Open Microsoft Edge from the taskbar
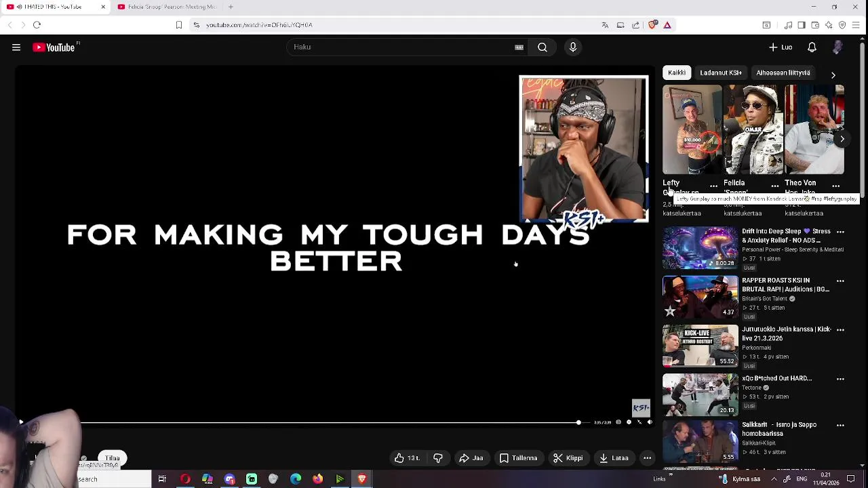The width and height of the screenshot is (868, 488). [x=296, y=479]
